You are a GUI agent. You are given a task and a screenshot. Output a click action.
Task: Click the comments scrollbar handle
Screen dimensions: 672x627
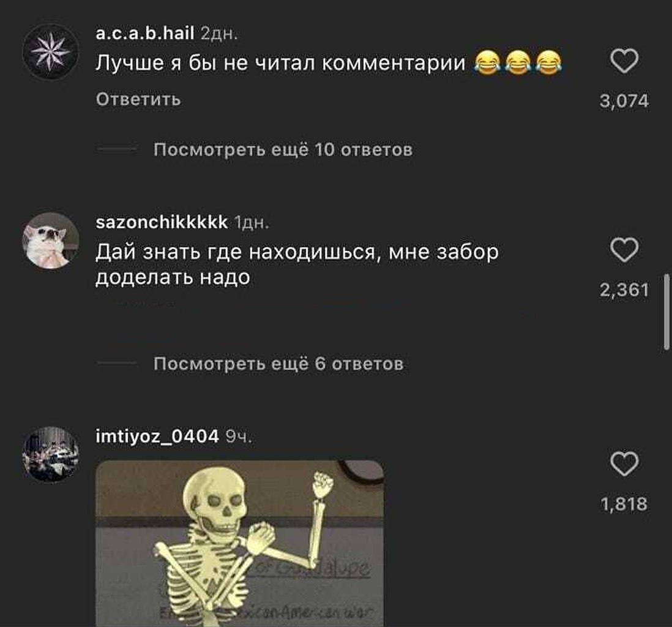tap(666, 312)
